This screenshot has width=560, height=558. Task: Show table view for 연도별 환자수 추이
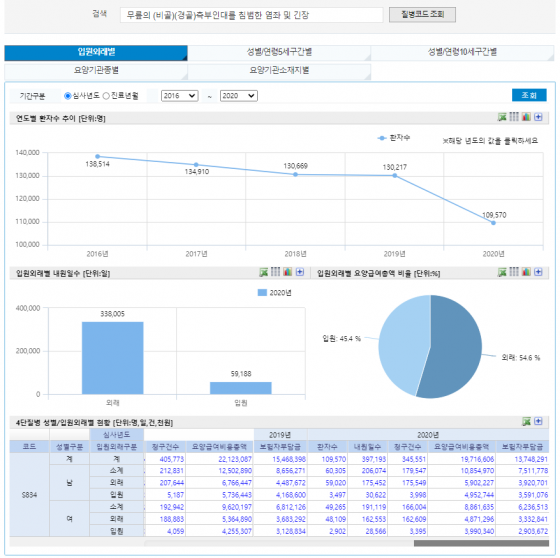[514, 116]
